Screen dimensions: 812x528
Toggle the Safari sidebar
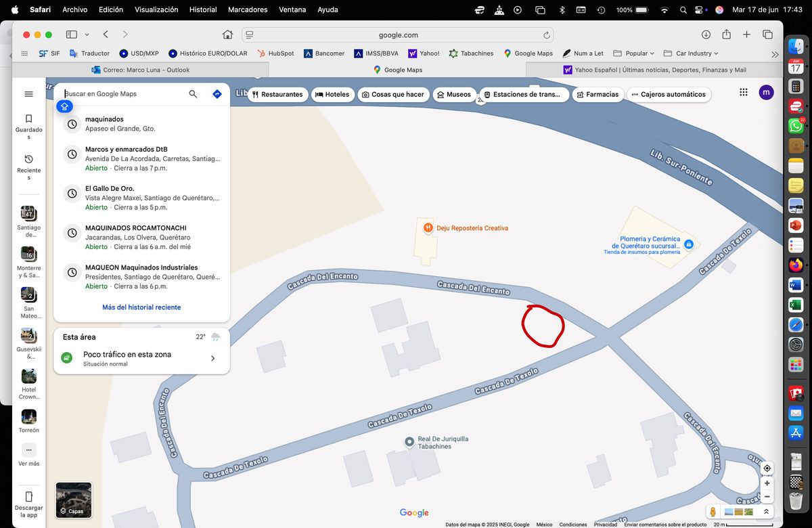pyautogui.click(x=72, y=35)
